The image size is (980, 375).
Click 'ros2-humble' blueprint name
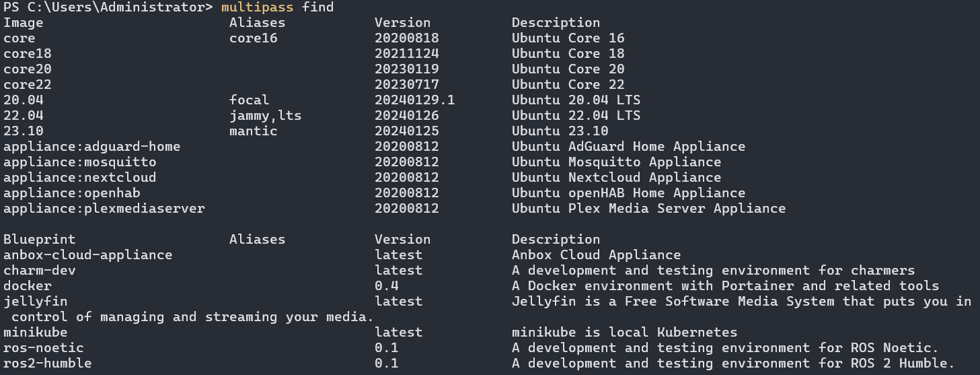(48, 363)
